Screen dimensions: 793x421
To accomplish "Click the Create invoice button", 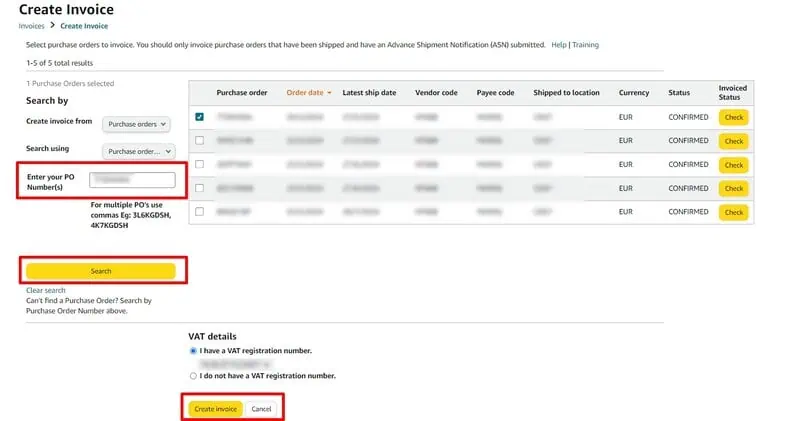I will click(215, 409).
